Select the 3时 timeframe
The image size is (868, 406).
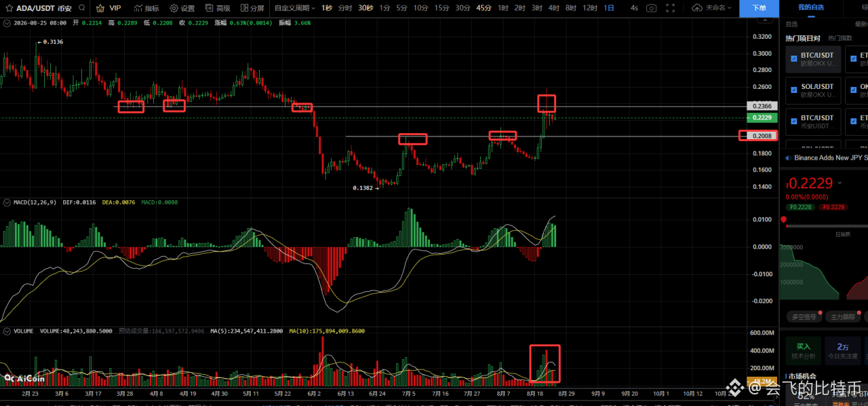[x=536, y=8]
